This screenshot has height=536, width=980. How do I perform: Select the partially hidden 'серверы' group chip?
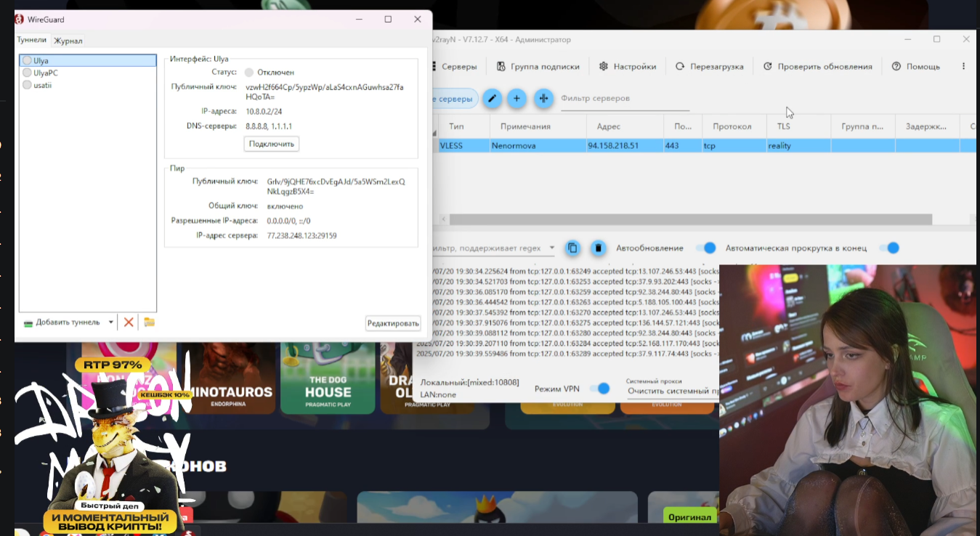click(455, 99)
